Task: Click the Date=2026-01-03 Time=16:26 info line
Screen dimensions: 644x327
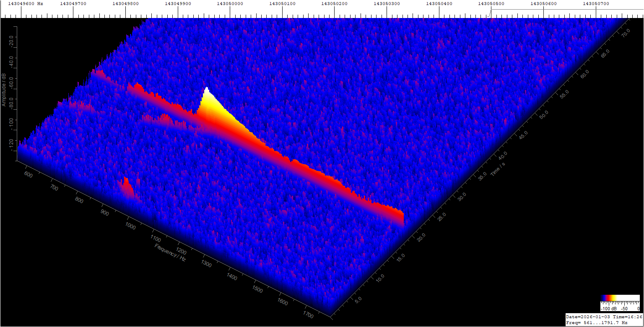Action: [604, 317]
